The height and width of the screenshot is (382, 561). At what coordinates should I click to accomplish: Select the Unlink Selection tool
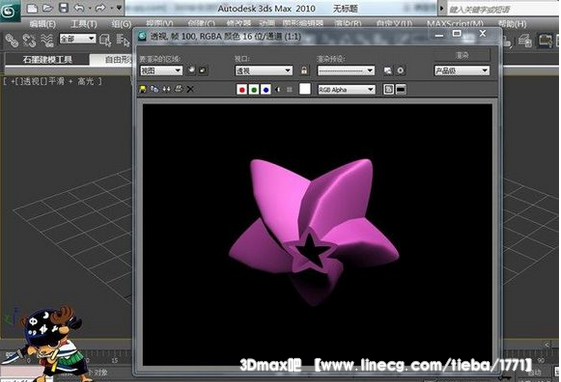[x=29, y=40]
